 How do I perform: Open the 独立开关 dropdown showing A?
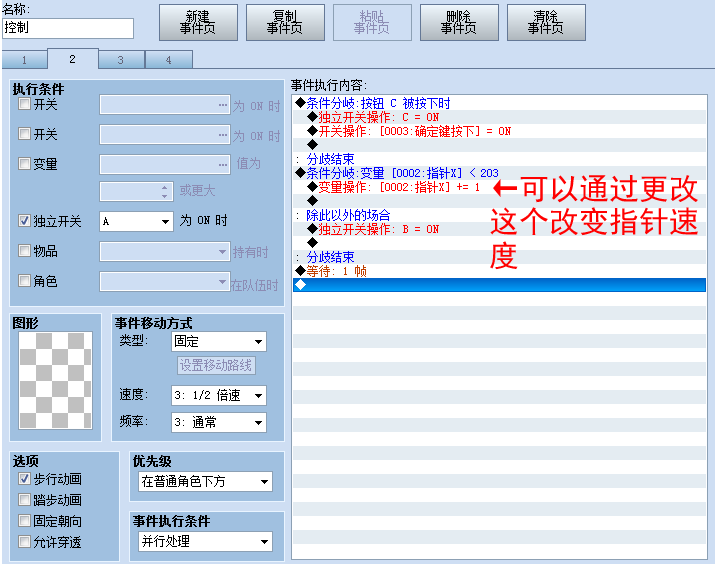click(136, 222)
